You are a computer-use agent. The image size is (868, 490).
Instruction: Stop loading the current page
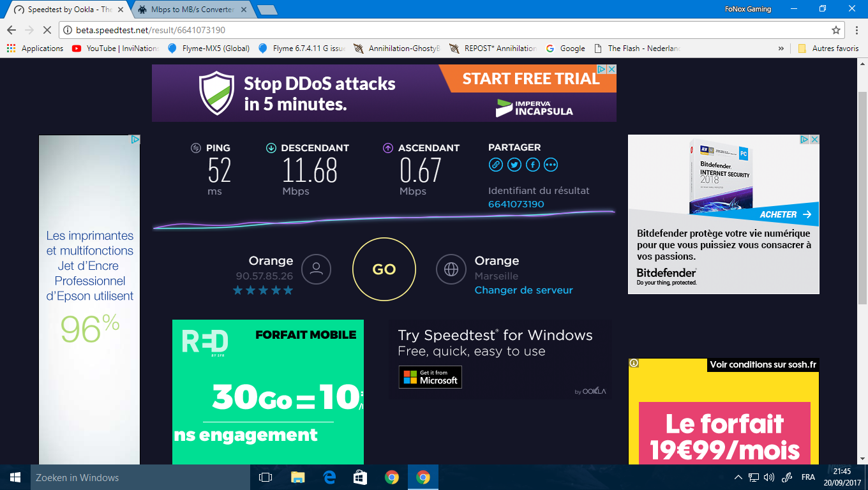[x=48, y=30]
